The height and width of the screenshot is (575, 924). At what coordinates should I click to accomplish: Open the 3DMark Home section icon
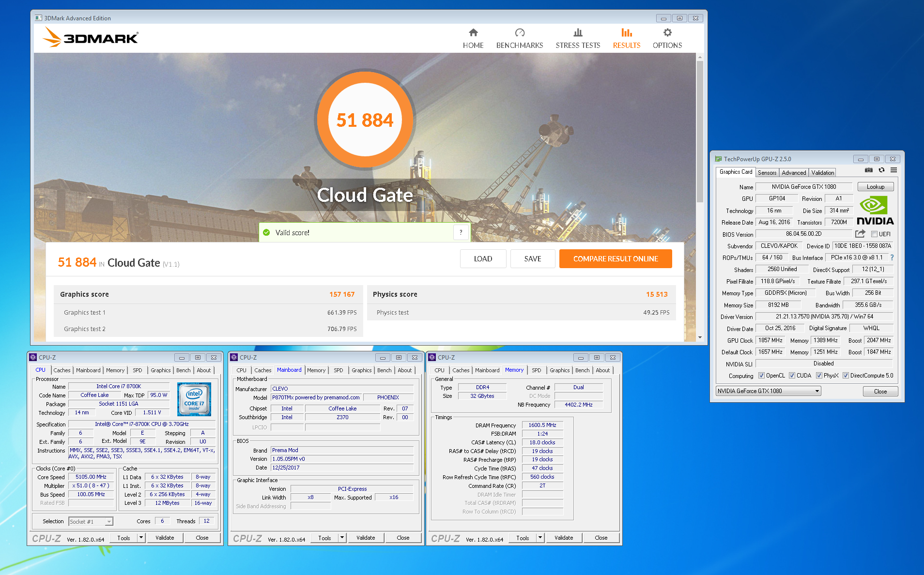[473, 32]
